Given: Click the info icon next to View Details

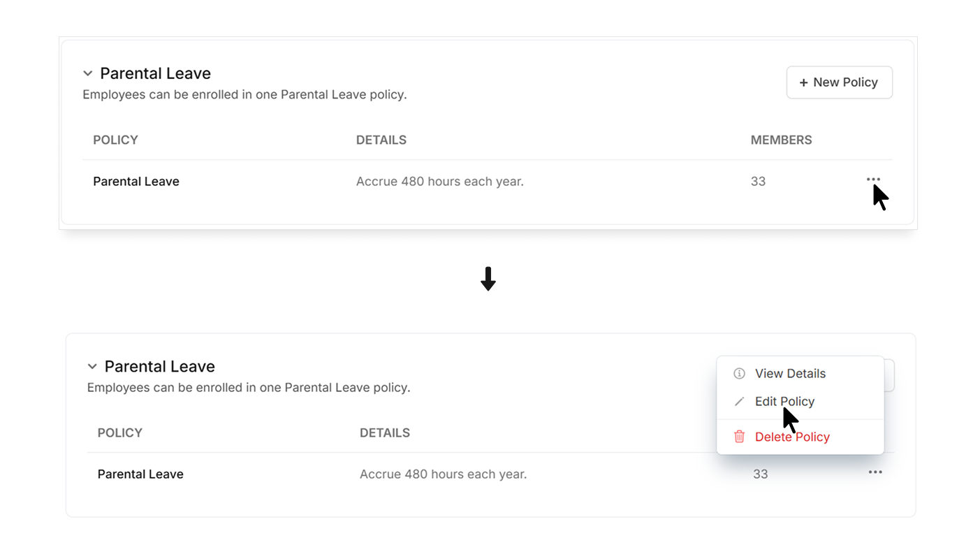Looking at the screenshot, I should [739, 374].
